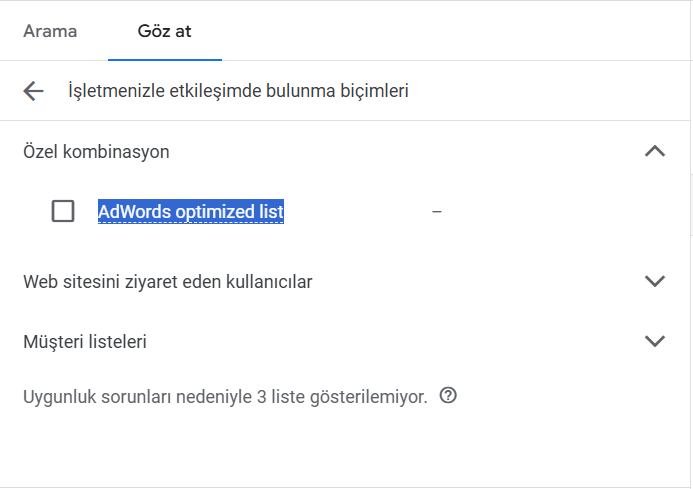This screenshot has height=489, width=693.
Task: Expand Web sitesini ziyaret eden kullanıcılar chevron
Action: [655, 281]
